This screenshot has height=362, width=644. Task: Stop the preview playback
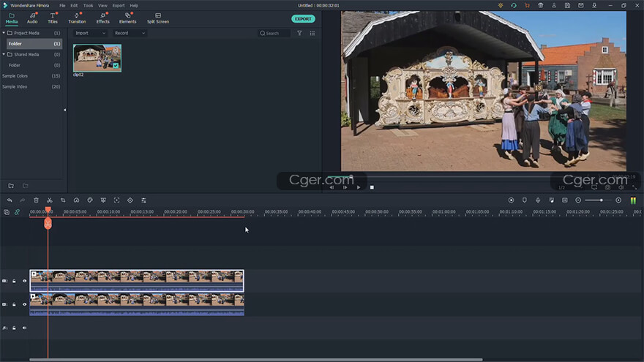372,187
